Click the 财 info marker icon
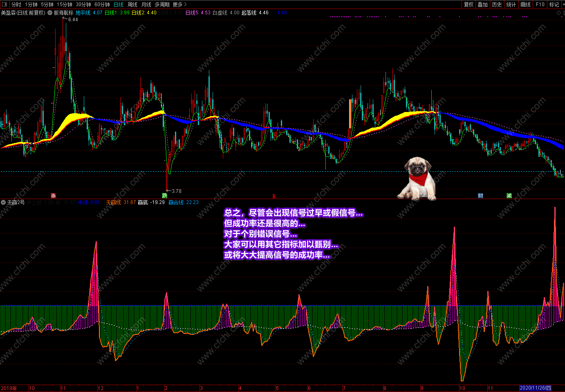 coord(480,196)
